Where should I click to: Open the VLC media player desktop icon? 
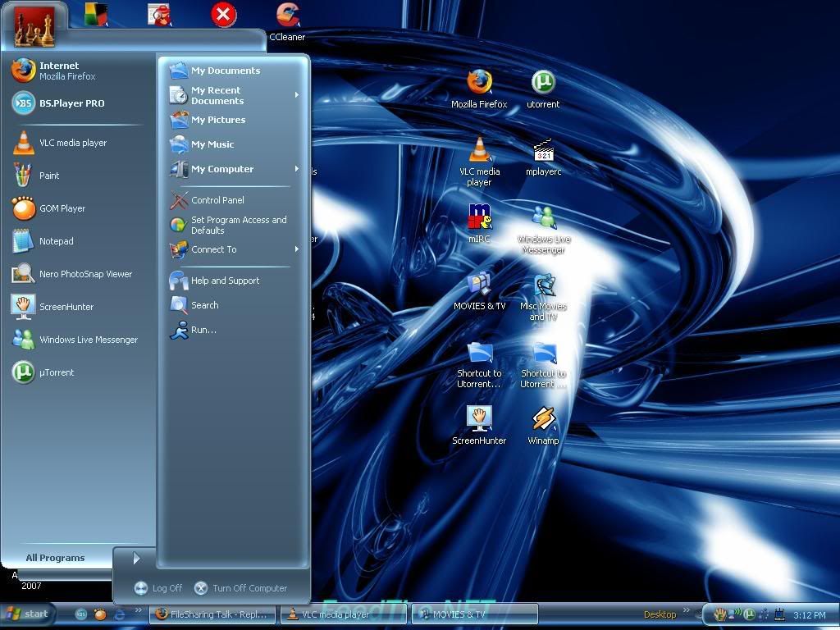tap(479, 162)
